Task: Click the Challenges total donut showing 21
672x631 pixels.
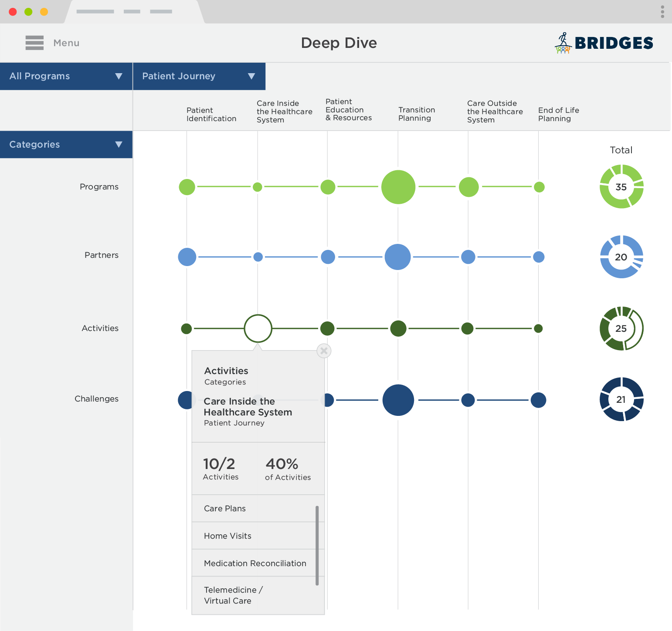Action: click(621, 399)
